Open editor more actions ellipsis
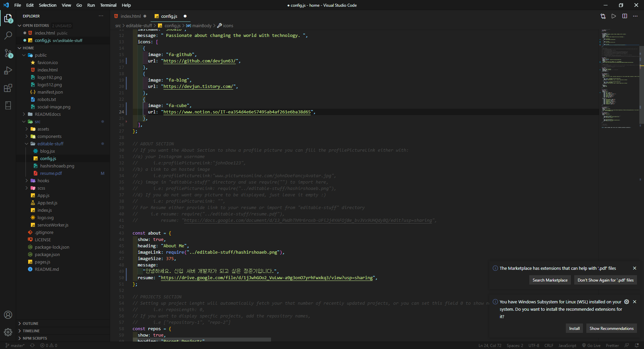The height and width of the screenshot is (349, 644). 635,16
